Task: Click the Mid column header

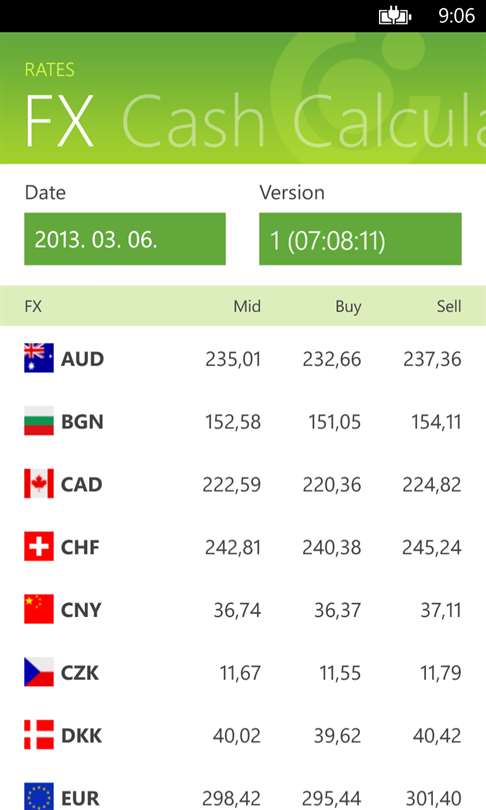Action: (247, 306)
